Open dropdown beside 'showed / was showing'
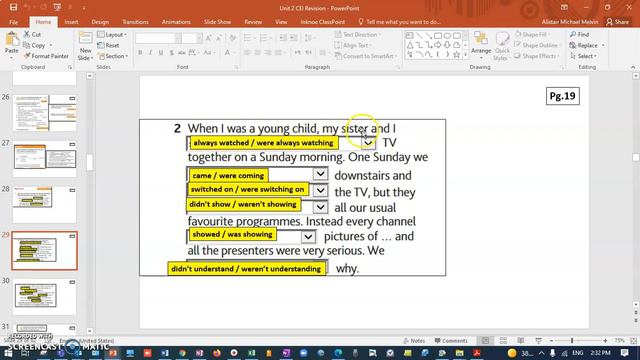The height and width of the screenshot is (360, 640). coord(308,236)
